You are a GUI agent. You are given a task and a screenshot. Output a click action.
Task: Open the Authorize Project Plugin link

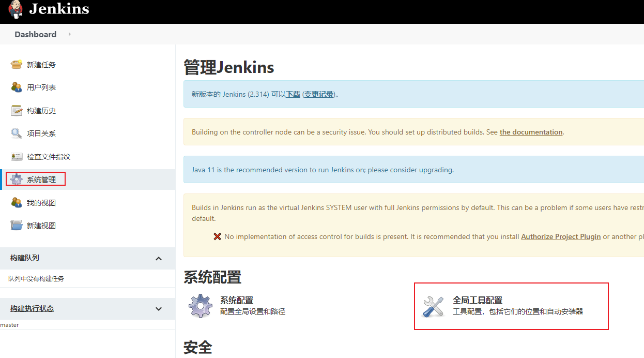561,236
